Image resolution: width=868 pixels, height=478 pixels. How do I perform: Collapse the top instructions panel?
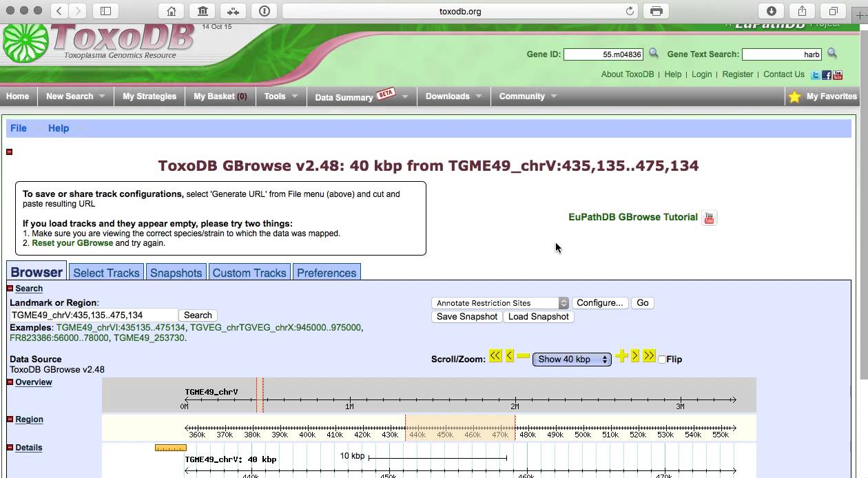10,152
